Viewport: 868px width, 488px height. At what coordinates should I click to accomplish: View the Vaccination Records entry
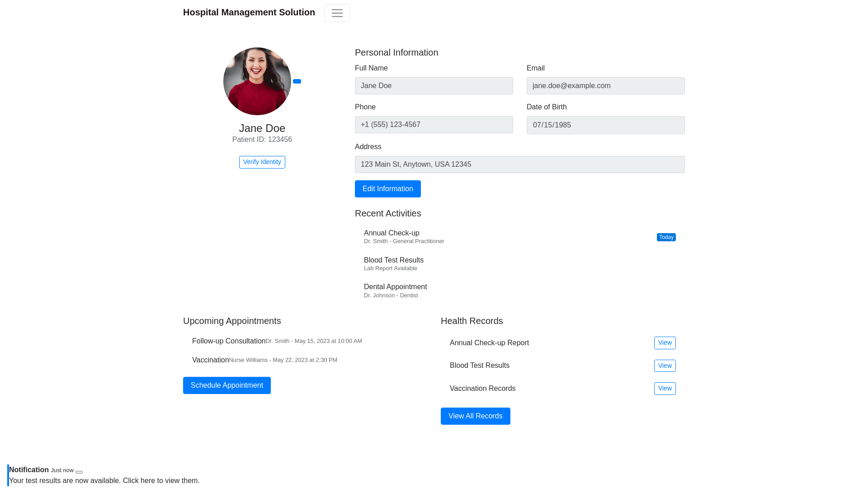[665, 389]
